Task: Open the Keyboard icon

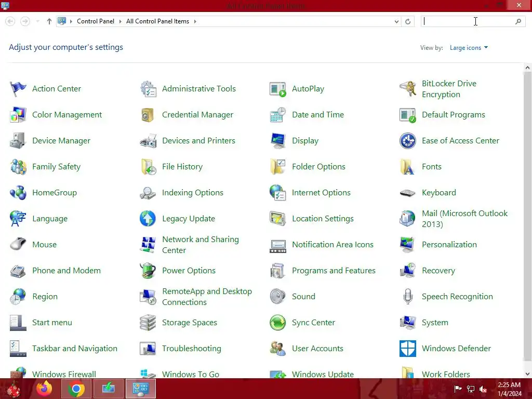Action: tap(408, 193)
